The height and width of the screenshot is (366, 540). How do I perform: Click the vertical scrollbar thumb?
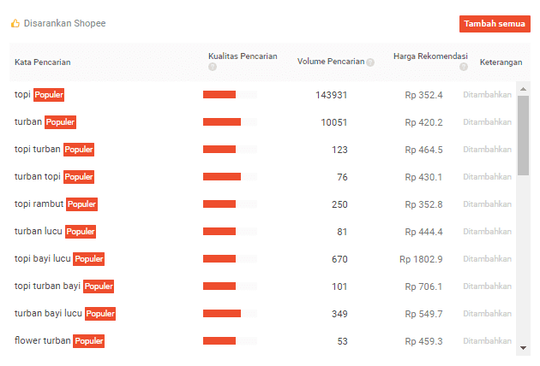[x=523, y=136]
